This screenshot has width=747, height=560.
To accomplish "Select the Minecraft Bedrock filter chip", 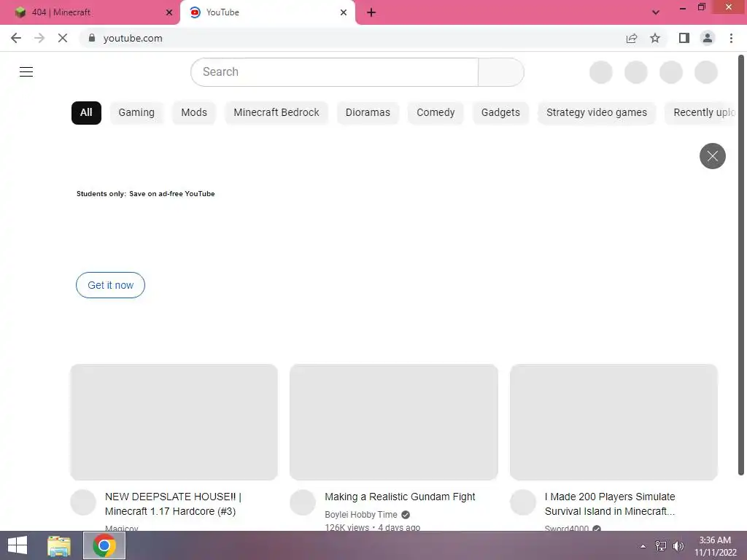I will click(x=276, y=113).
